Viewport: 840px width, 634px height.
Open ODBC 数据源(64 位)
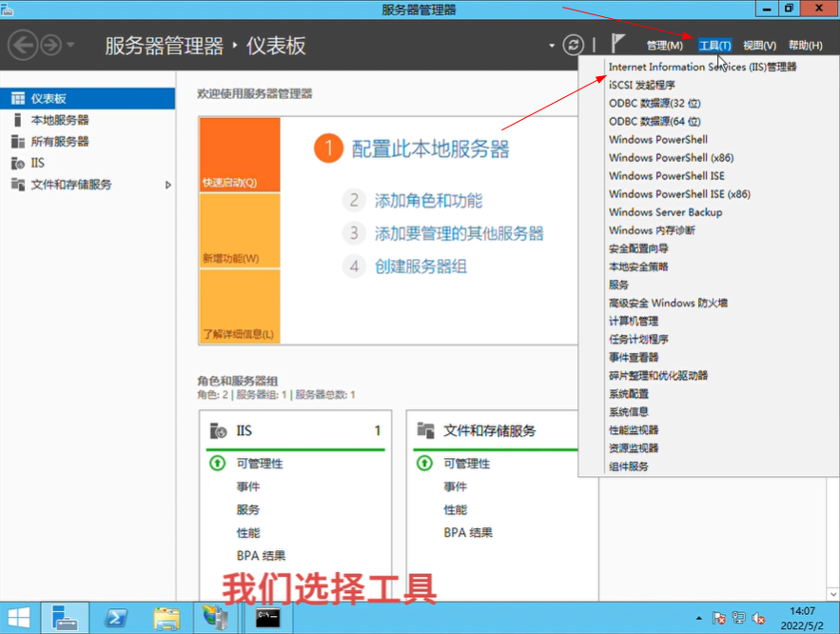654,122
